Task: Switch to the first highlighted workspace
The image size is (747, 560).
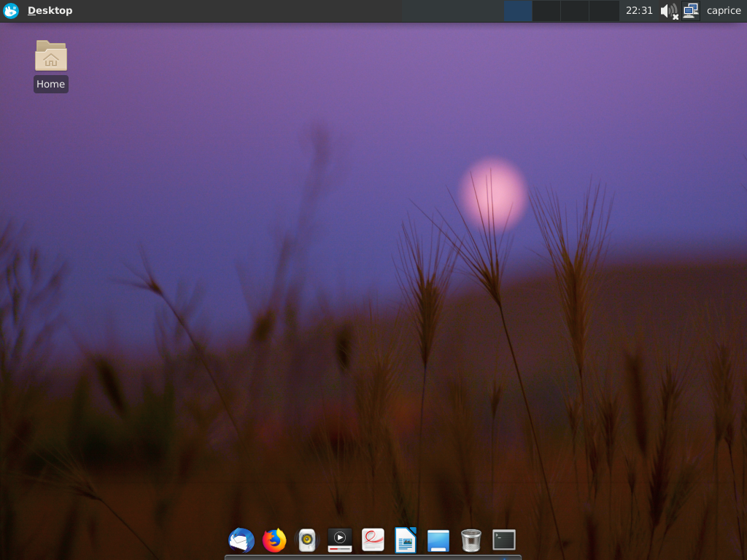Action: [518, 10]
